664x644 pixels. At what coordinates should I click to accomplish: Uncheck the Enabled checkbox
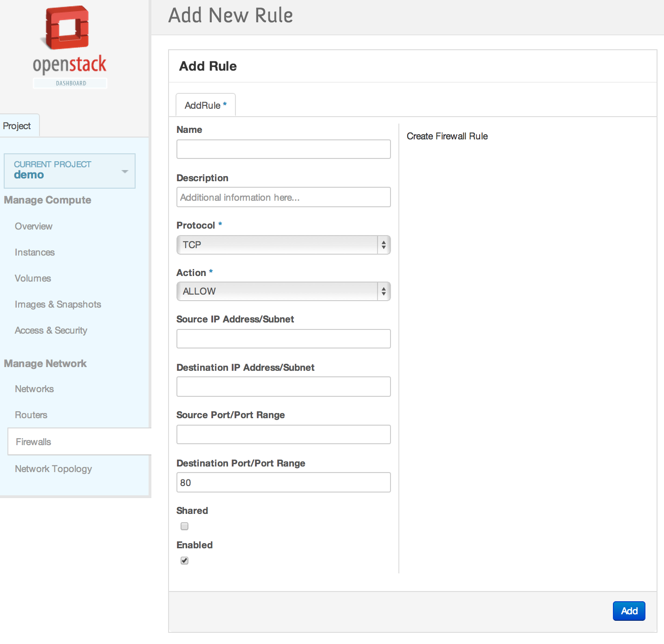(184, 560)
